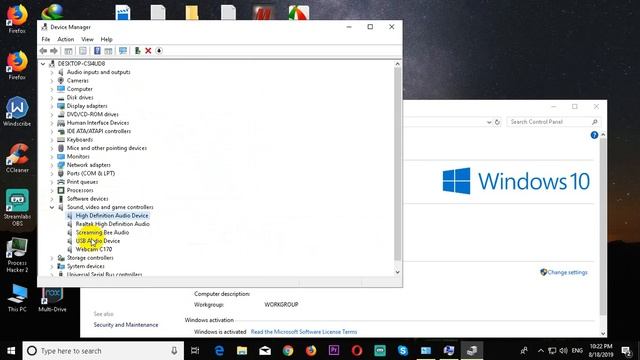640x360 pixels.
Task: Click the blue Help icon in the toolbar
Action: 97,51
